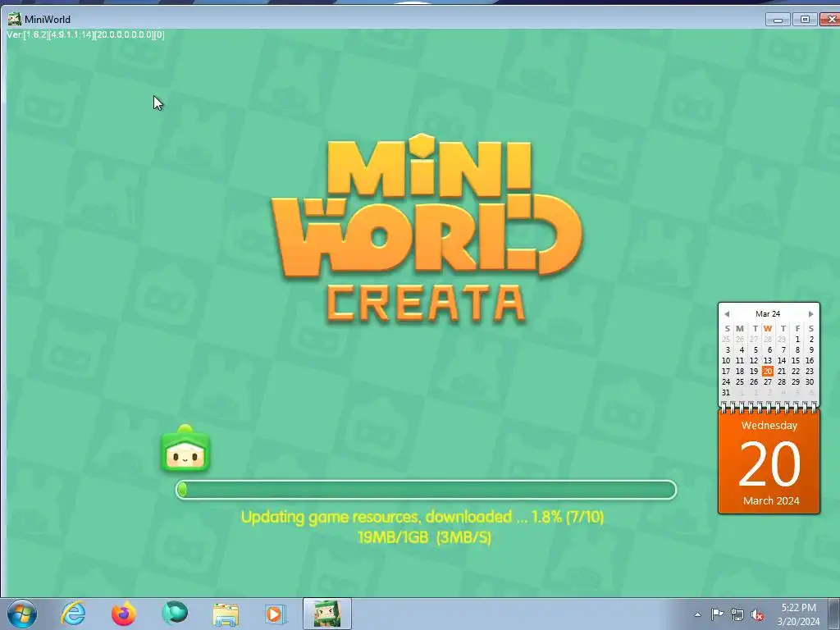Click the MiniWorld taskbar button

click(x=326, y=614)
